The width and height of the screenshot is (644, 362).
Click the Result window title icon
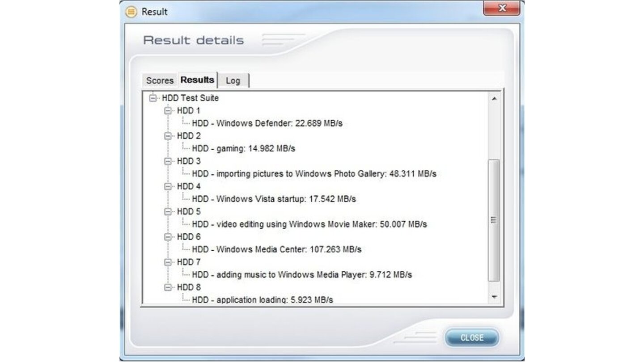(x=131, y=12)
